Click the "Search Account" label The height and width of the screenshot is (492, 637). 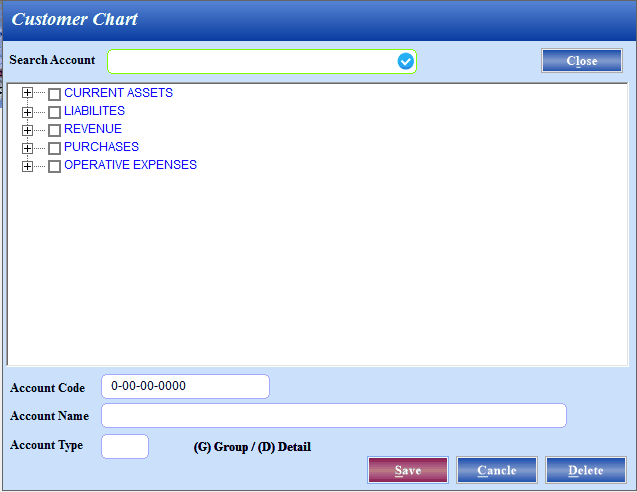click(x=52, y=60)
